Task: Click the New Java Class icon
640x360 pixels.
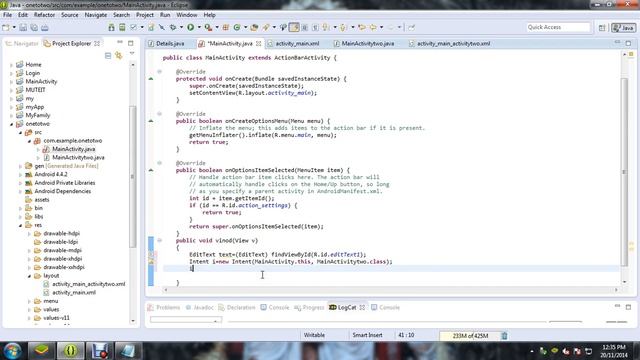Action: click(237, 27)
